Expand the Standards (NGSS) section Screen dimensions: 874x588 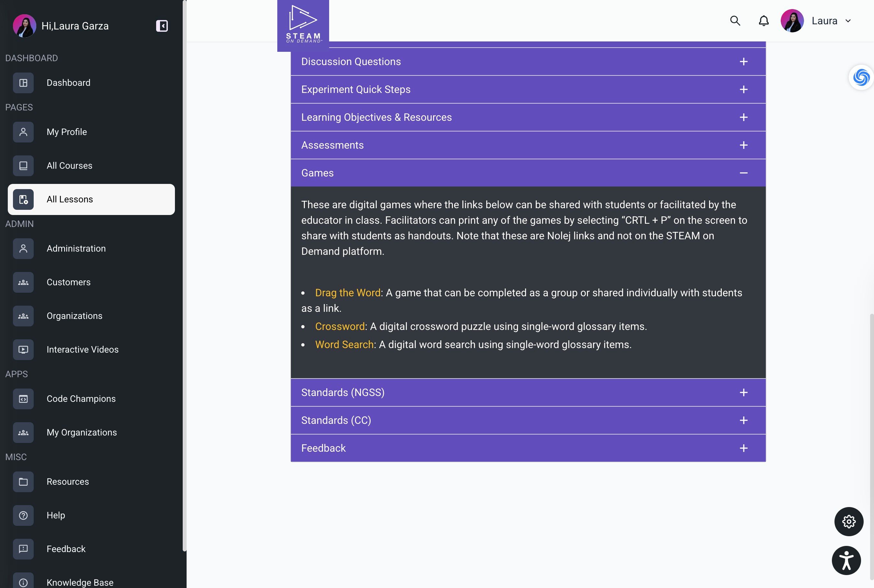pos(528,392)
